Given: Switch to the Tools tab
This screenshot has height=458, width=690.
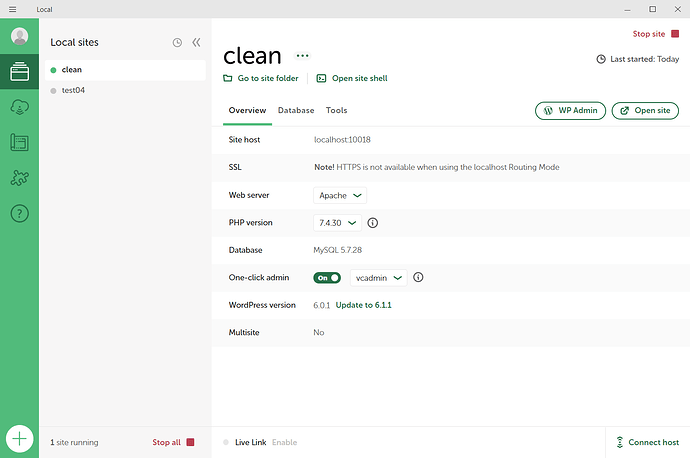Looking at the screenshot, I should [x=336, y=110].
